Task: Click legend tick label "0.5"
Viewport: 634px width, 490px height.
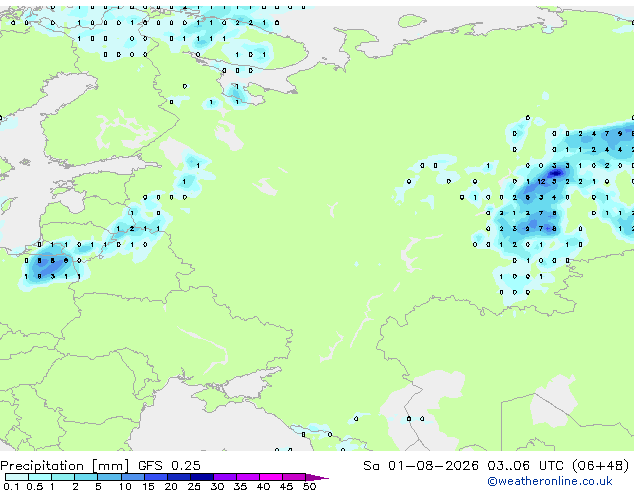Action: coord(35,486)
